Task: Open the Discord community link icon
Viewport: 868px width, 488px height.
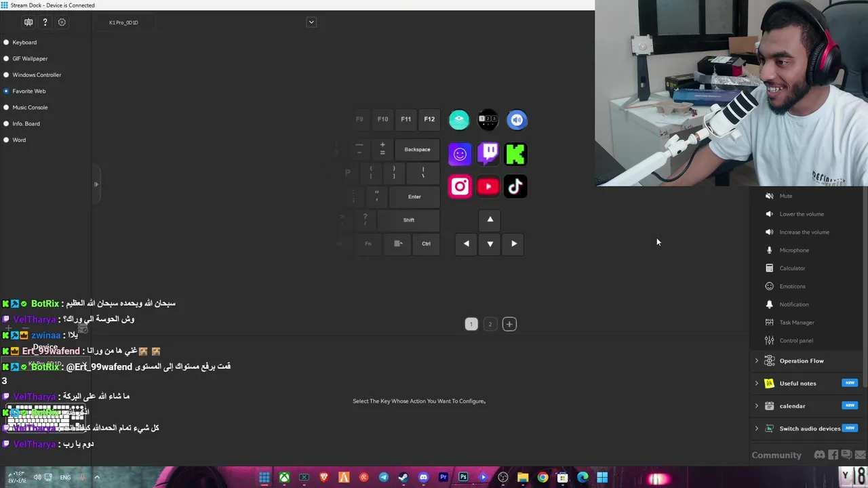Action: pos(819,455)
